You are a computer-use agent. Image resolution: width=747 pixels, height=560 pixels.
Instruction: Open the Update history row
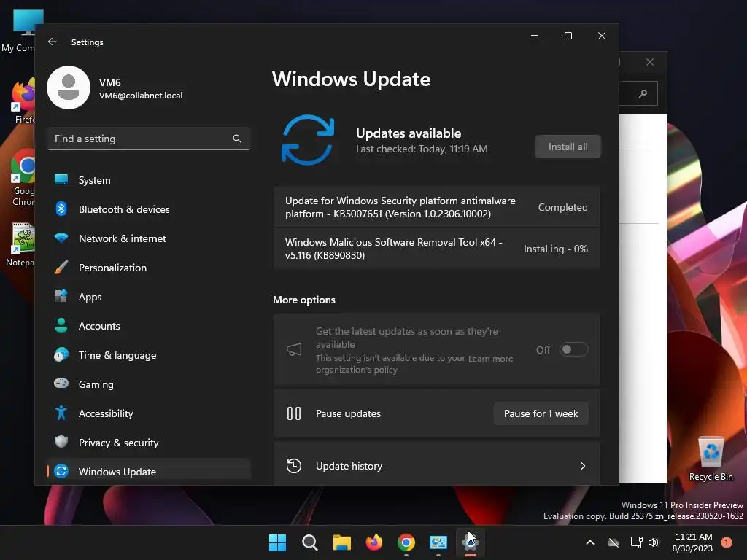[x=436, y=464]
